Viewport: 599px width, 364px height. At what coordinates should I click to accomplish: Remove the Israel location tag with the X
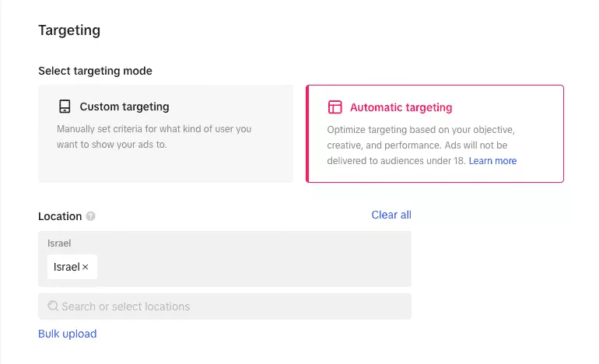[86, 267]
